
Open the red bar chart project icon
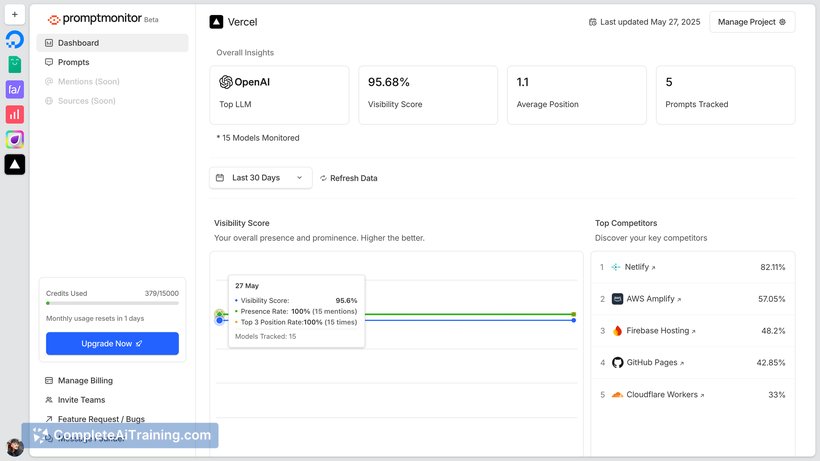click(15, 114)
